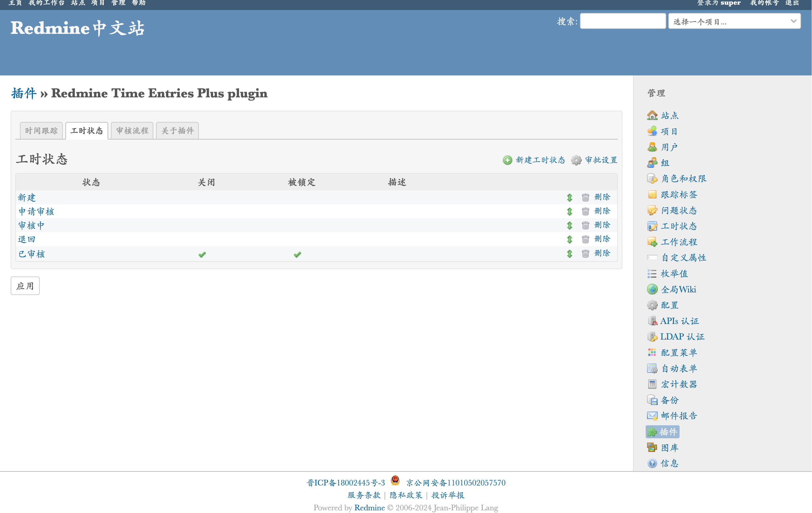The width and height of the screenshot is (812, 513).
Task: Click the reorder arrow icon for 审核中 row
Action: click(570, 225)
